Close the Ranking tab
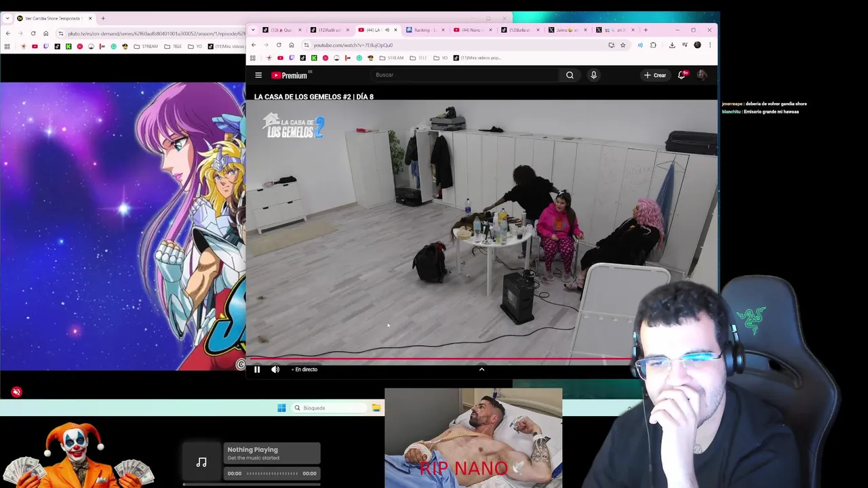The height and width of the screenshot is (488, 868). click(x=443, y=30)
